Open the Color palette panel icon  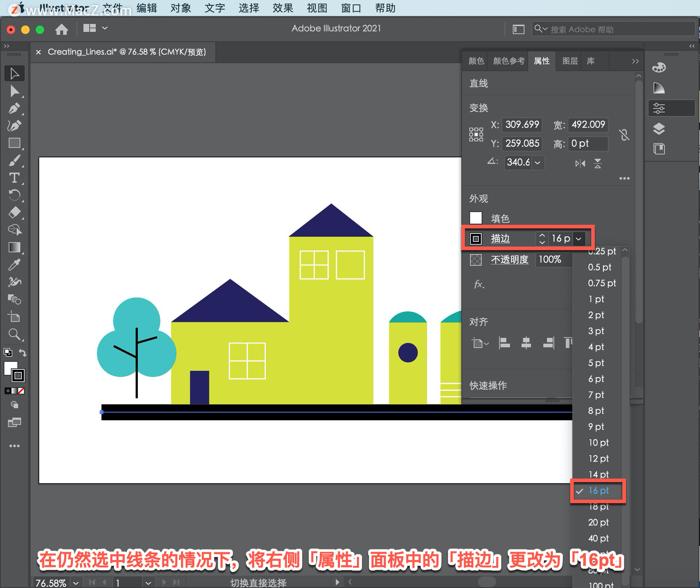tap(659, 67)
